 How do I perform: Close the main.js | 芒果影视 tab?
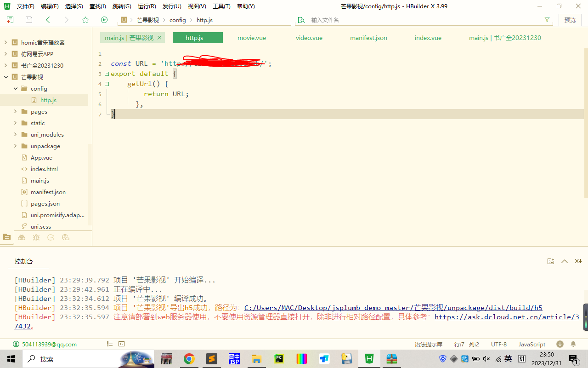159,38
